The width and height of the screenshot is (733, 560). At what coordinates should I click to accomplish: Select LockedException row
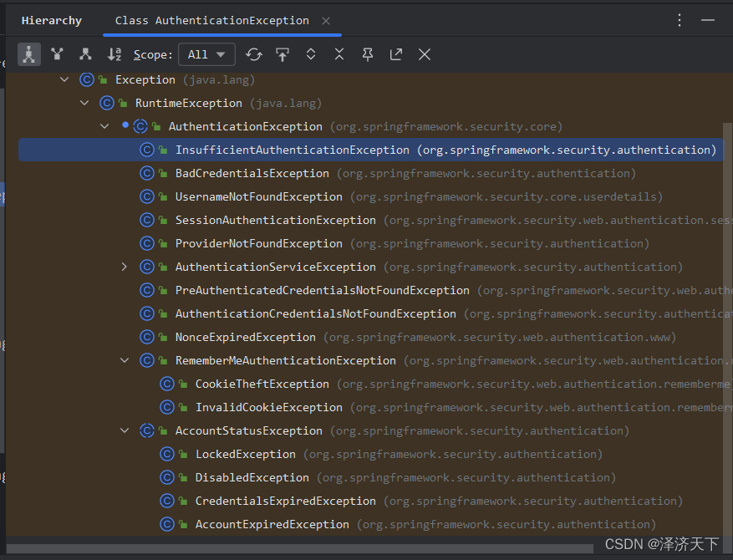(371, 454)
